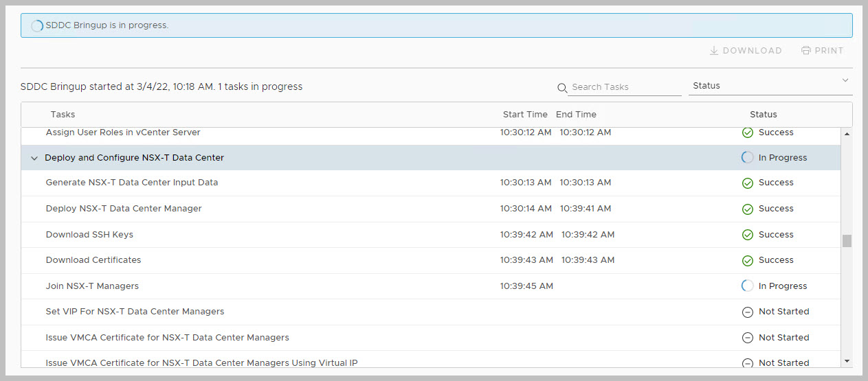868x381 pixels.
Task: Click success icon for Generate NSX-T Input Data
Action: click(x=748, y=183)
